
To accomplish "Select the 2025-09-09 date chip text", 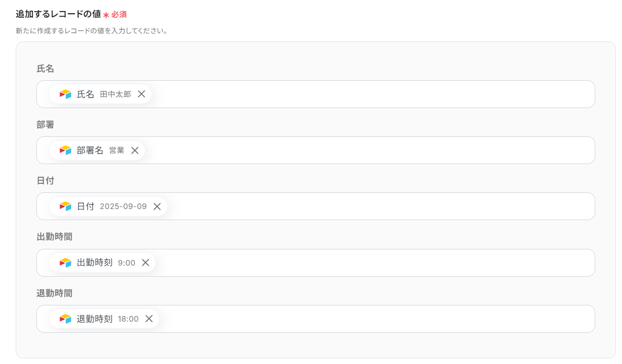I will pyautogui.click(x=123, y=206).
